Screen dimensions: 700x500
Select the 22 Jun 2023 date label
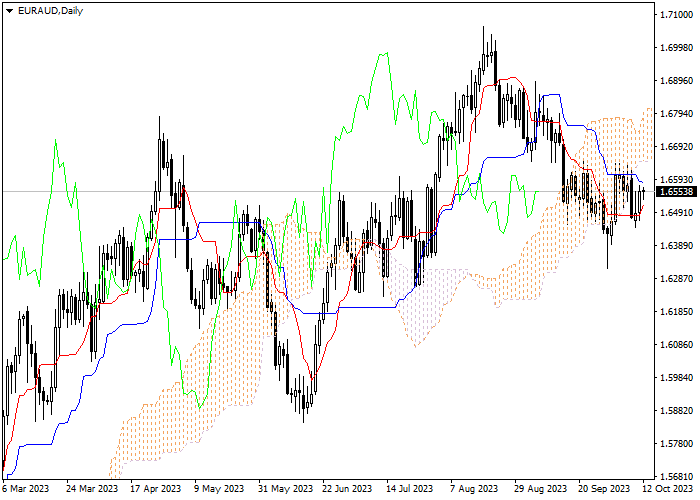(347, 489)
